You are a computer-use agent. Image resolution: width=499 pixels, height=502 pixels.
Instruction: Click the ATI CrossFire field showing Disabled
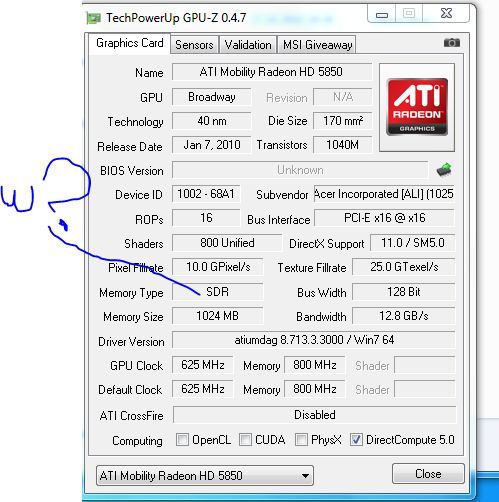314,415
